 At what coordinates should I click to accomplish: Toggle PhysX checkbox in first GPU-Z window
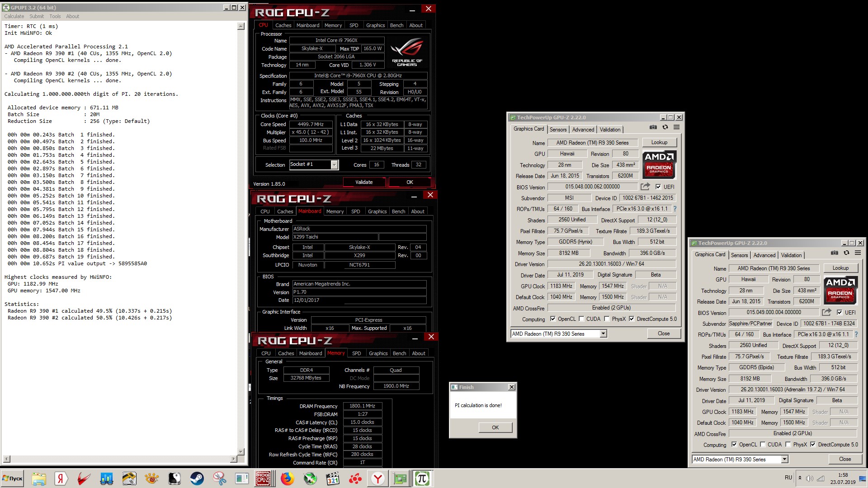point(607,319)
